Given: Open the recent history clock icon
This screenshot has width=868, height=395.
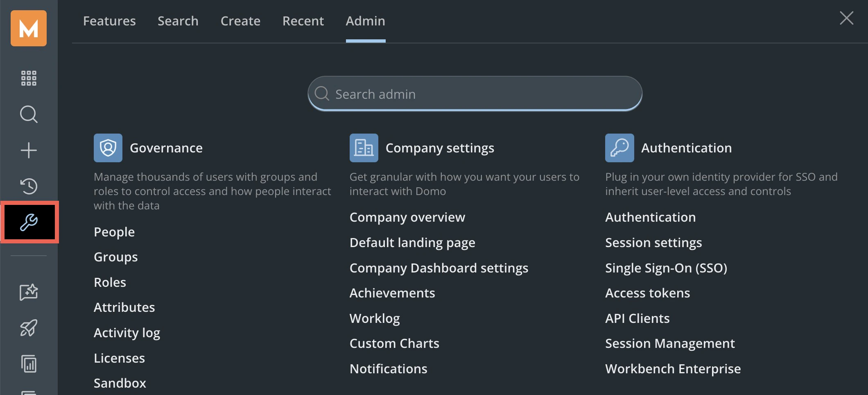Looking at the screenshot, I should pyautogui.click(x=29, y=186).
